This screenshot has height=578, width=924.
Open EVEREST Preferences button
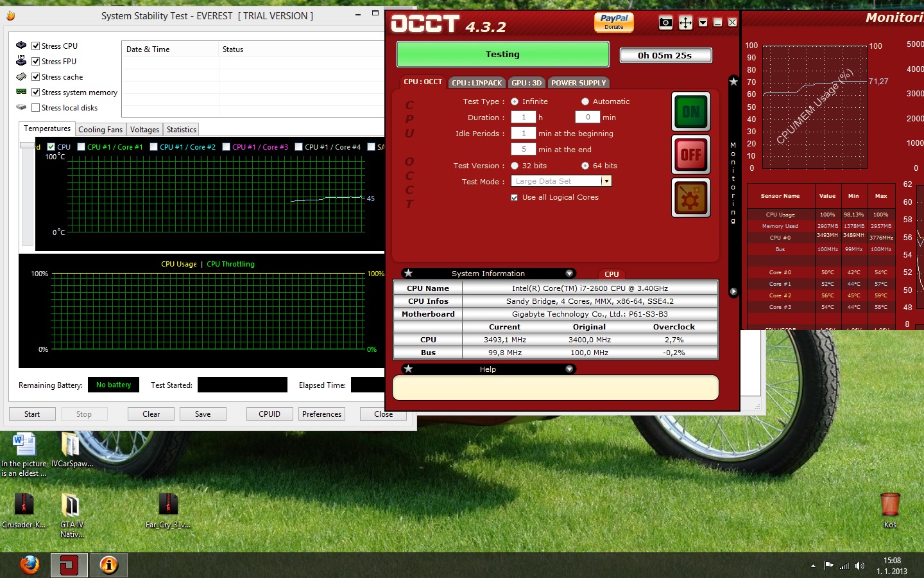(x=322, y=414)
